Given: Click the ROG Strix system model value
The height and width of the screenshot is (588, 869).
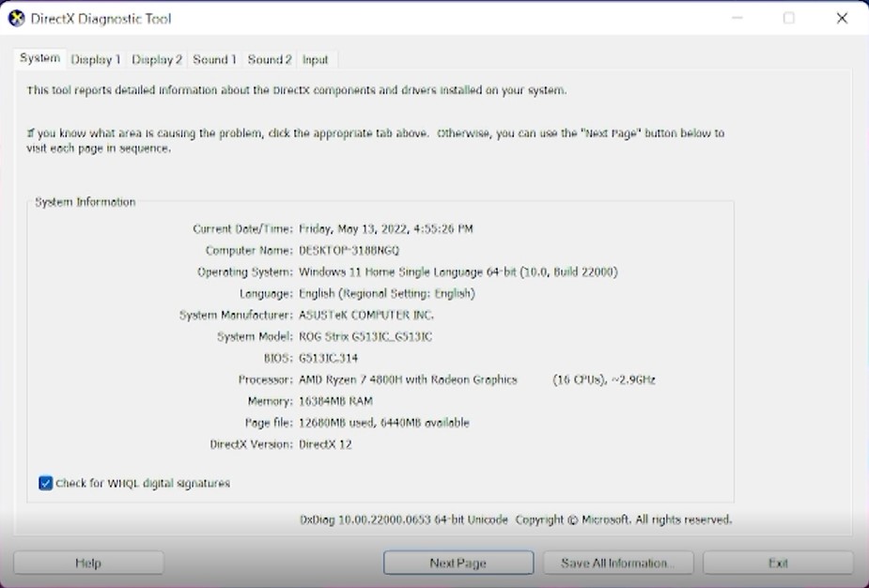Looking at the screenshot, I should coord(365,337).
